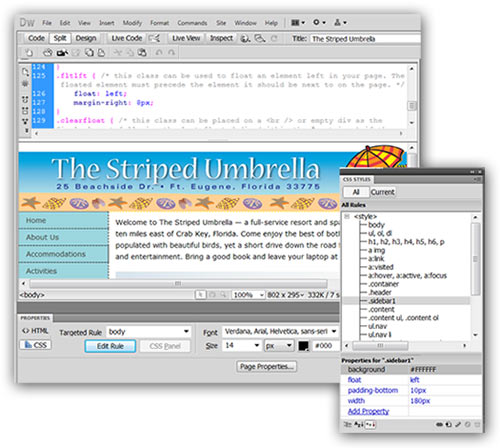Switch Property inspector to HTML mode
The image size is (500, 448).
(x=35, y=331)
